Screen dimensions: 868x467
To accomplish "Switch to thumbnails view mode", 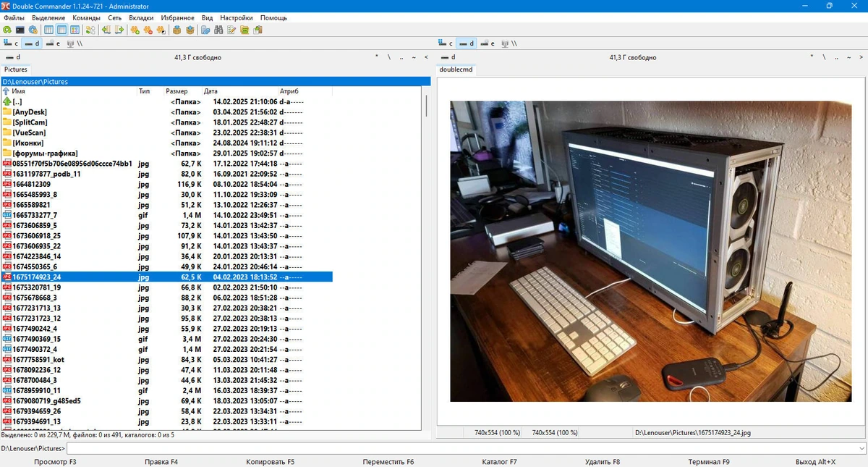I will click(x=75, y=30).
